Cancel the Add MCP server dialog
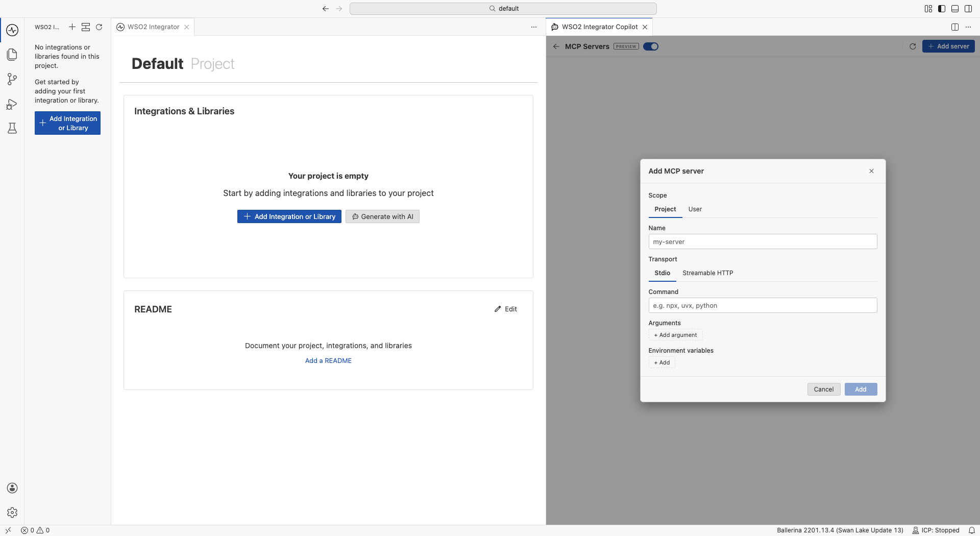 [x=823, y=389]
